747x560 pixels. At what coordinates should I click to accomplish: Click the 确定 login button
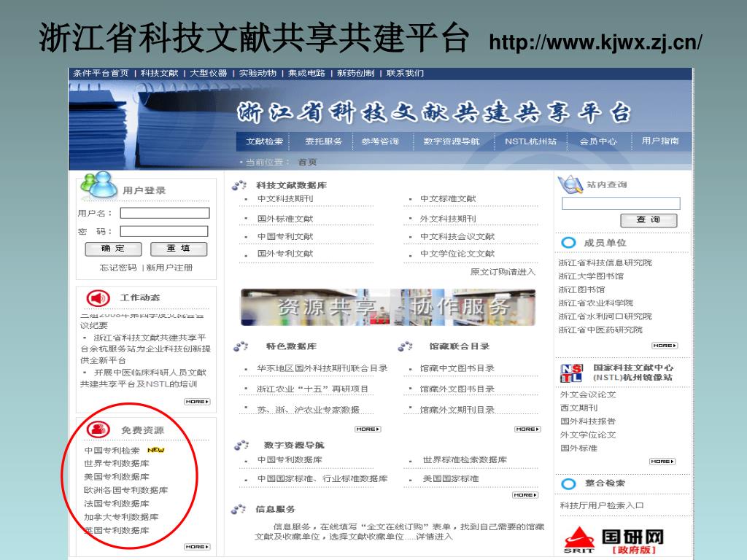[113, 249]
